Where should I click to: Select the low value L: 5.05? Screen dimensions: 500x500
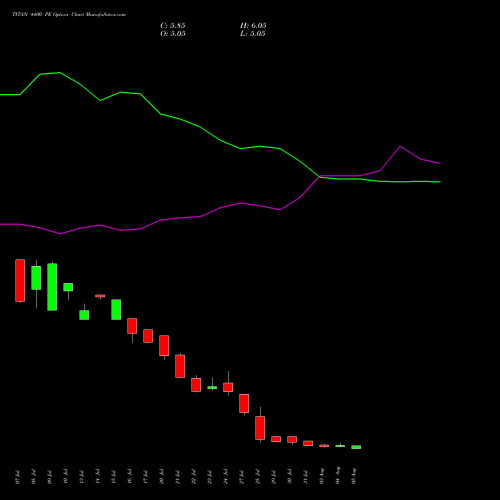click(253, 34)
